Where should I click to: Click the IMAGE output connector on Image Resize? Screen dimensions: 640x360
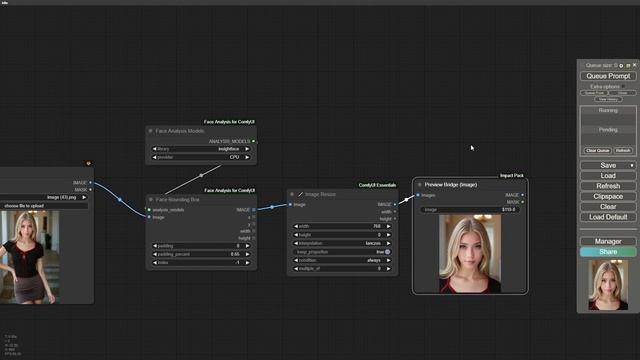(x=395, y=204)
